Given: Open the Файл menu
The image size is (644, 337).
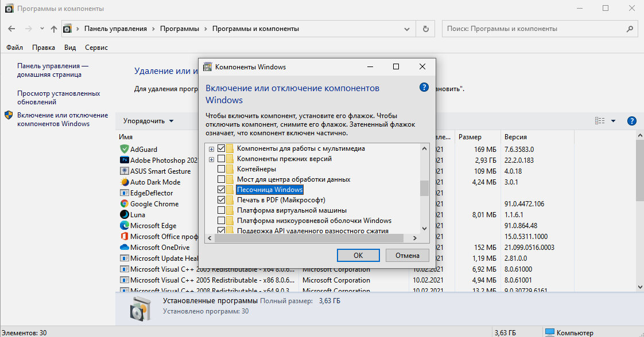Looking at the screenshot, I should pos(14,48).
